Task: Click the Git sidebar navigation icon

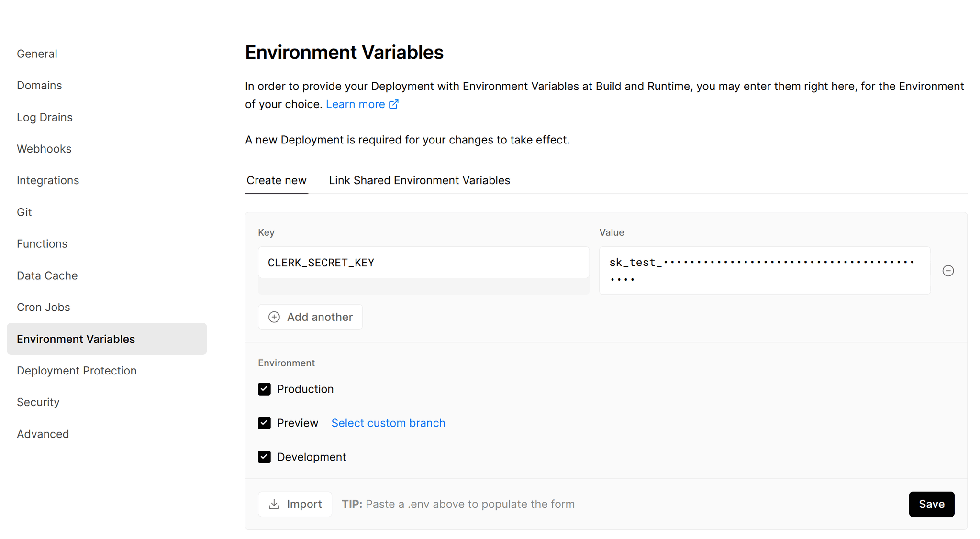Action: point(24,212)
